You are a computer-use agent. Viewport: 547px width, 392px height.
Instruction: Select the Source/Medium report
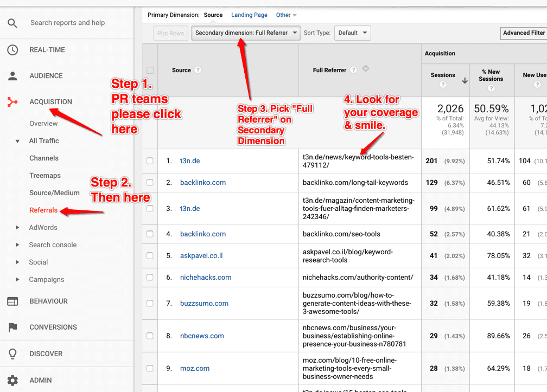pos(54,192)
